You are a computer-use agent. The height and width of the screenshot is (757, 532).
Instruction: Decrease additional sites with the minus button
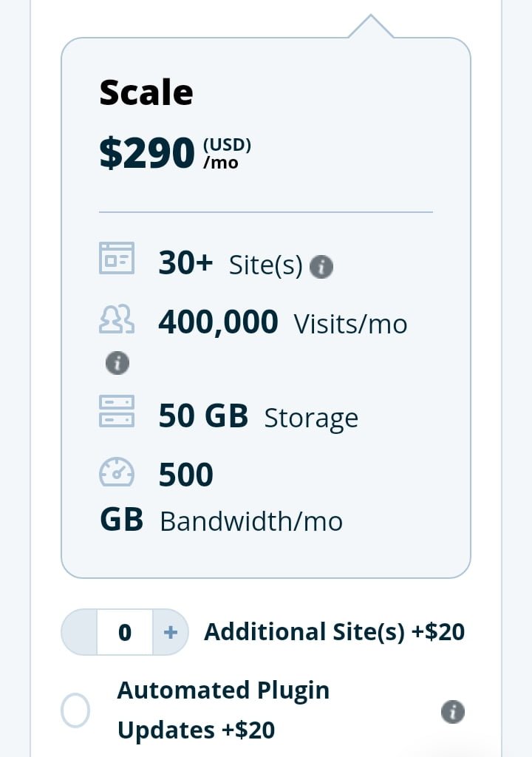click(x=80, y=632)
